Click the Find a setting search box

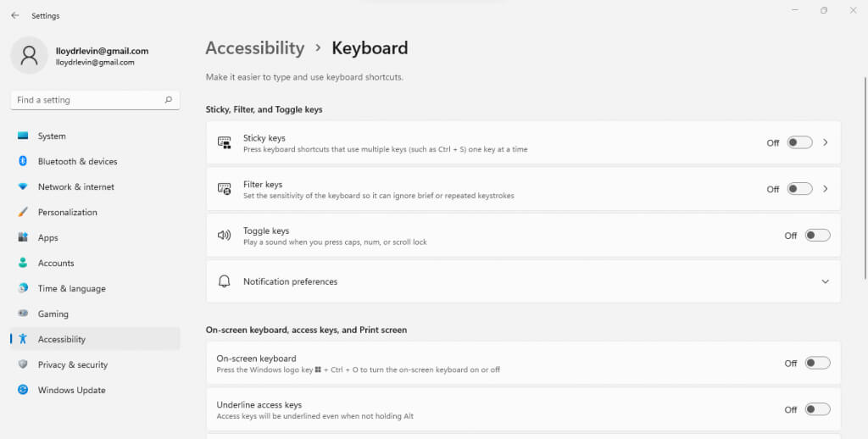tap(85, 100)
